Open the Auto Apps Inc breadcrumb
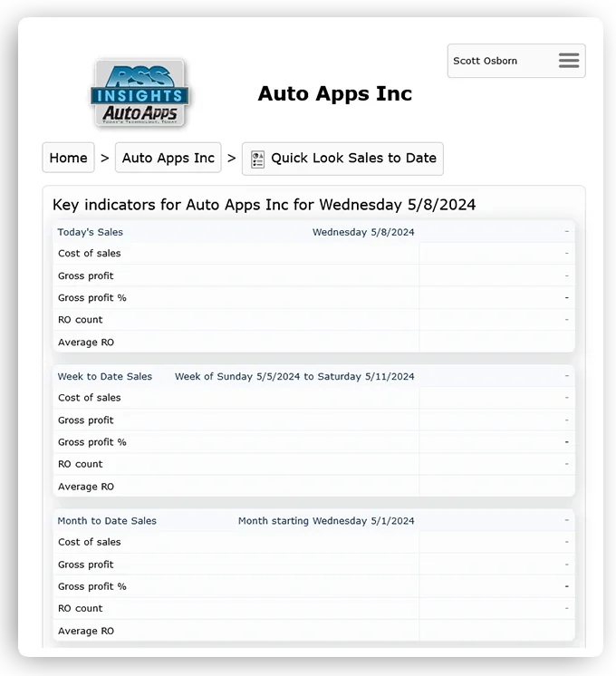 pos(168,158)
